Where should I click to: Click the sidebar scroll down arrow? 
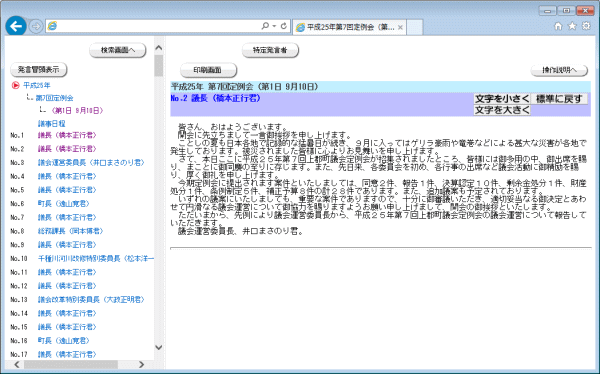159,348
